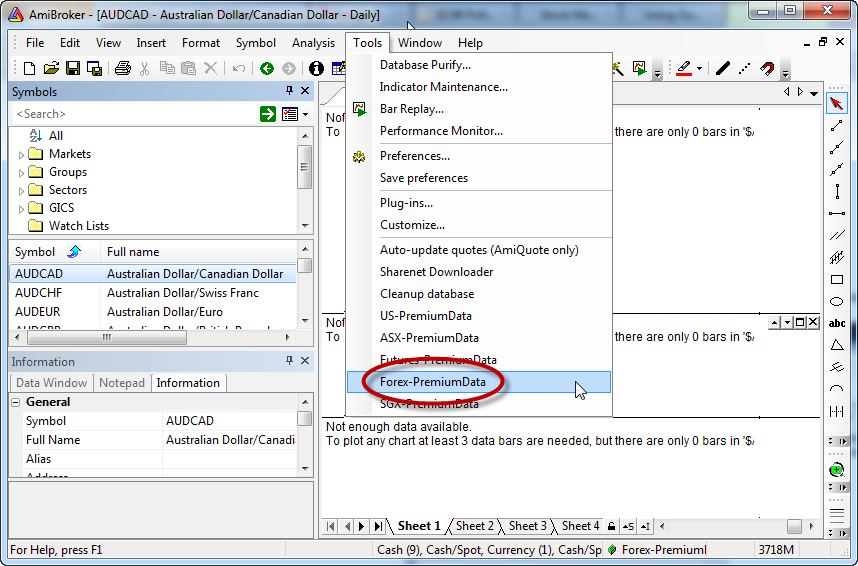This screenshot has width=858, height=566.
Task: Click the green Back arrow icon
Action: [267, 68]
